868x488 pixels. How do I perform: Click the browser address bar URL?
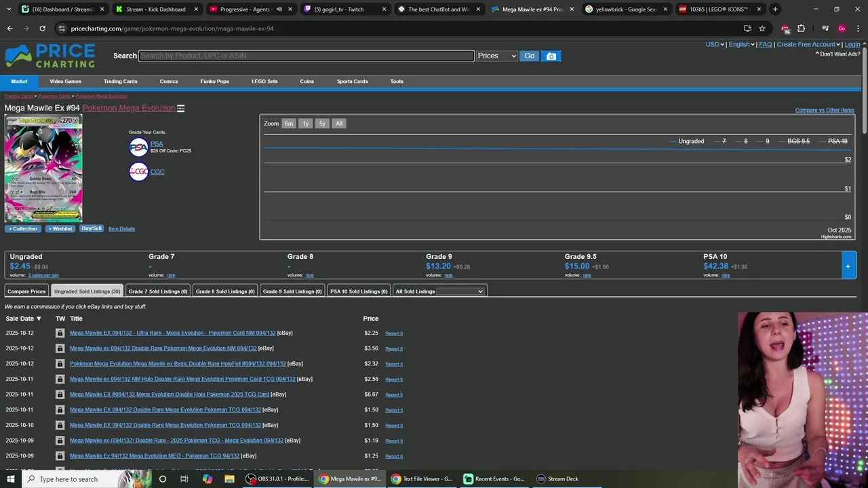click(172, 28)
